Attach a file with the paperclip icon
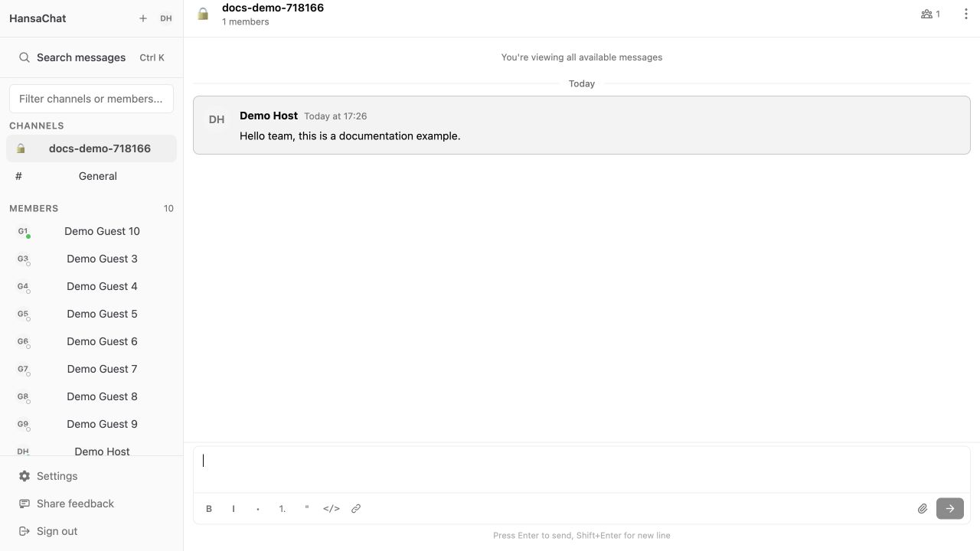The width and height of the screenshot is (980, 551). pos(923,509)
